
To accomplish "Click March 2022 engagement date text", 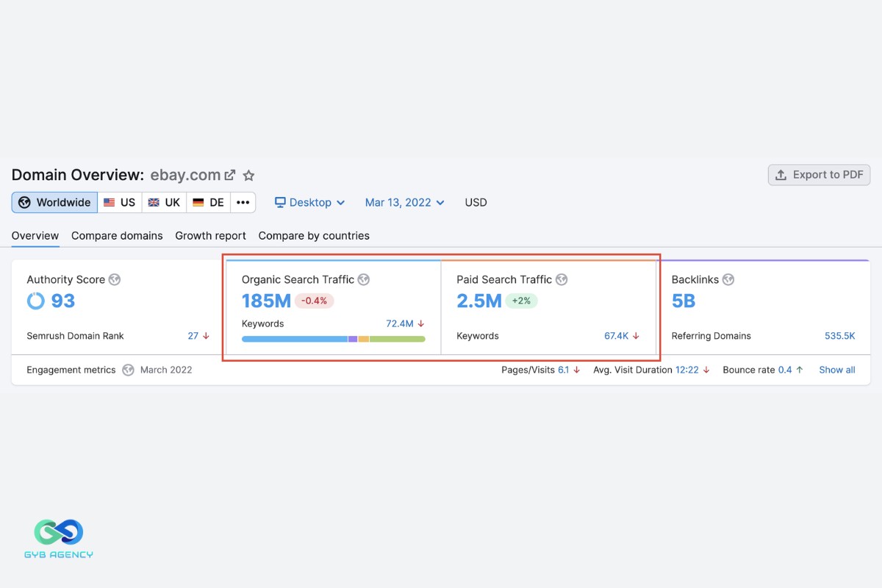I will click(x=166, y=370).
